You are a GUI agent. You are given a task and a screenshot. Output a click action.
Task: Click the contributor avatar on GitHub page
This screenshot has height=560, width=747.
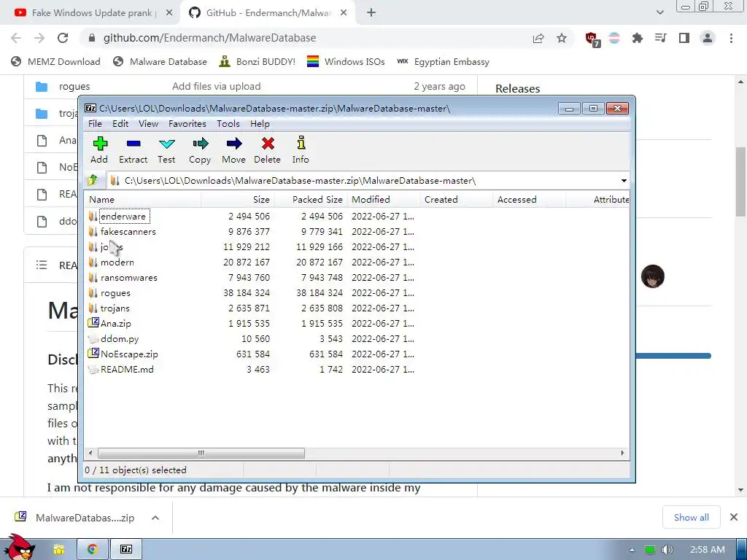652,276
